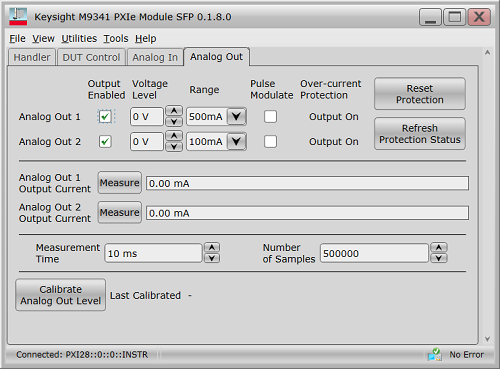Open the Tools menu
The height and width of the screenshot is (369, 500).
pos(116,39)
